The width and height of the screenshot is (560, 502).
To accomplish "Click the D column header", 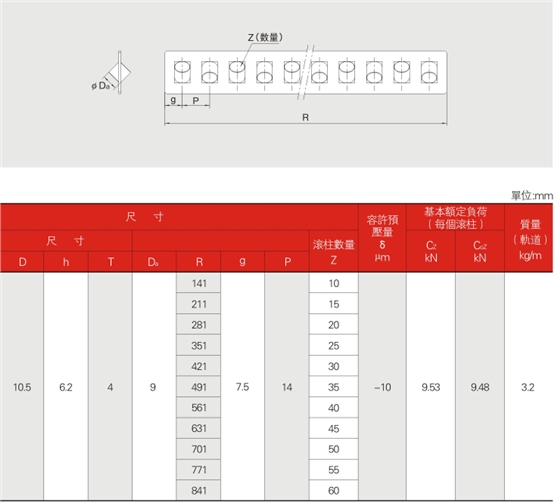I will tap(22, 262).
